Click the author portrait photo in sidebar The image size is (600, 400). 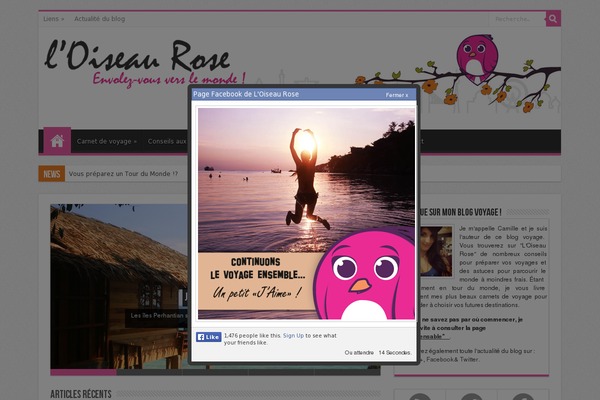coord(436,251)
